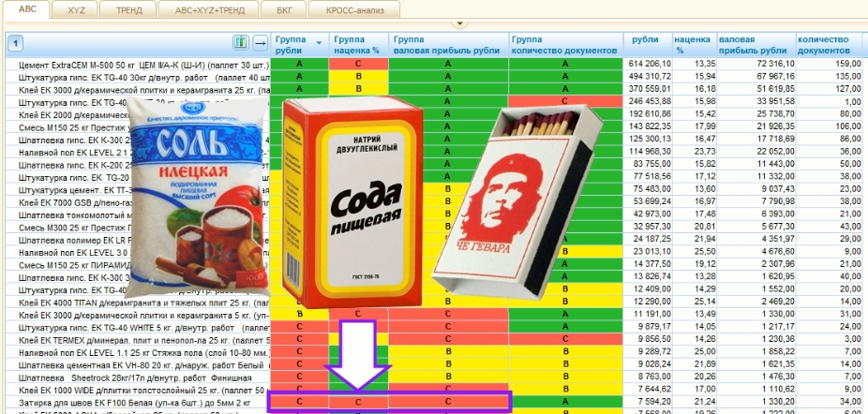
Task: Click валовая прибыль рубли column header
Action: (x=756, y=45)
